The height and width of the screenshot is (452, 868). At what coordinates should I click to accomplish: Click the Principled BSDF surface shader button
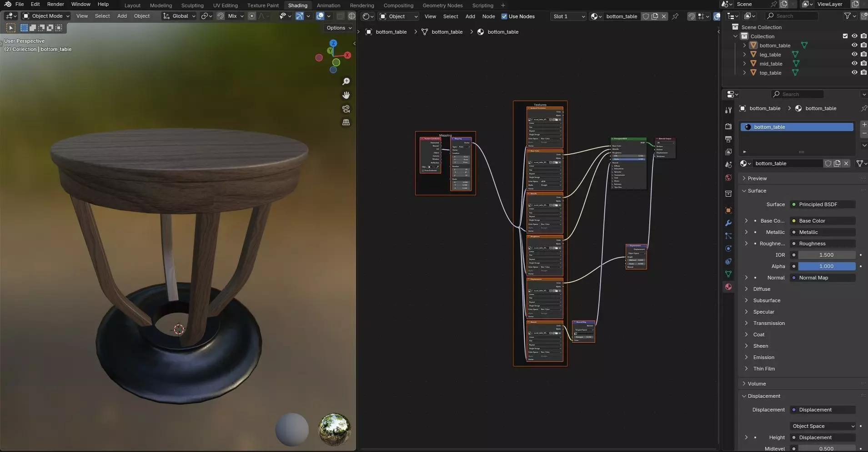click(823, 204)
